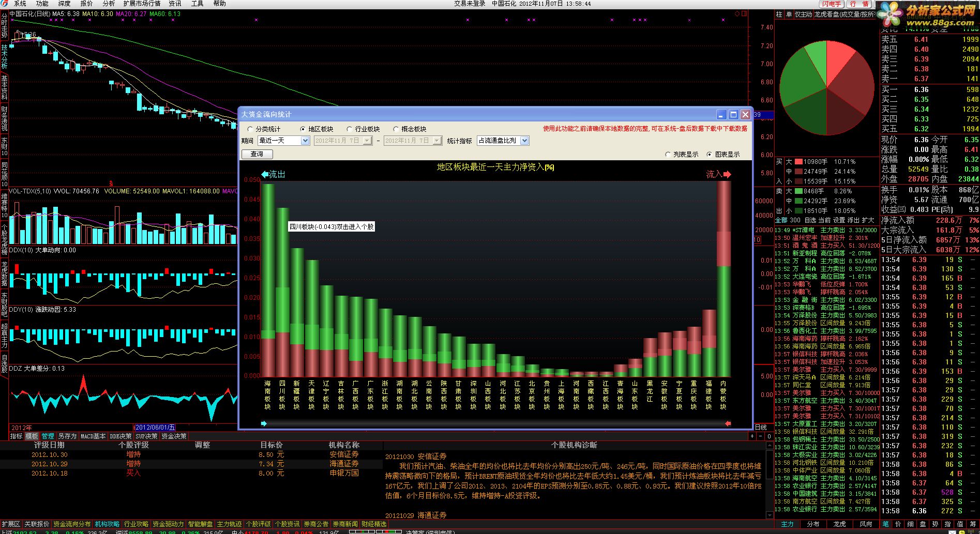Select the 笔 tab at bottom right

point(885,524)
